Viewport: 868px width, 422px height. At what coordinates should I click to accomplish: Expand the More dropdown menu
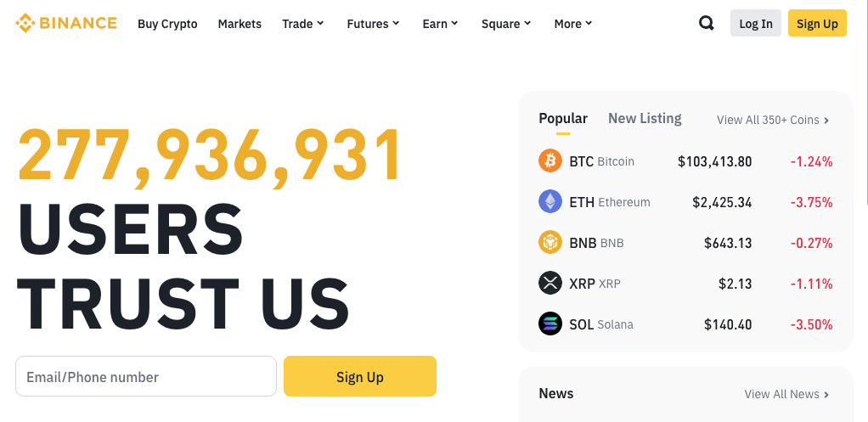[x=573, y=24]
